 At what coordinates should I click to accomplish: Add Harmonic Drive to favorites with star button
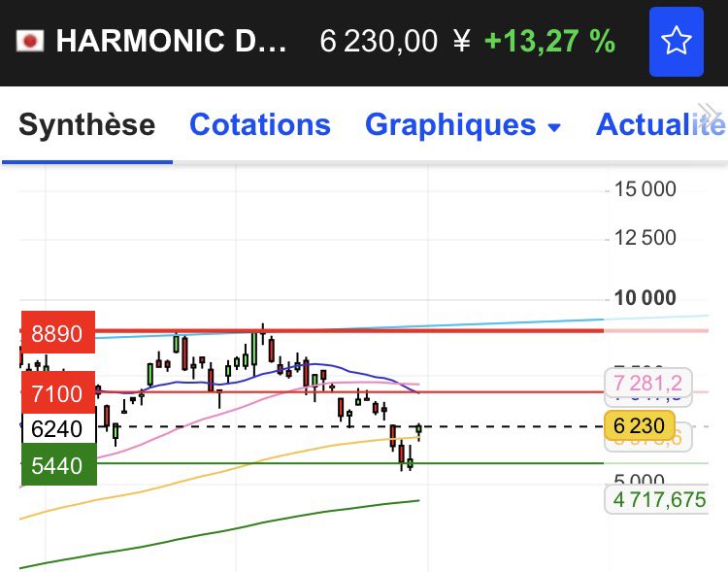676,42
